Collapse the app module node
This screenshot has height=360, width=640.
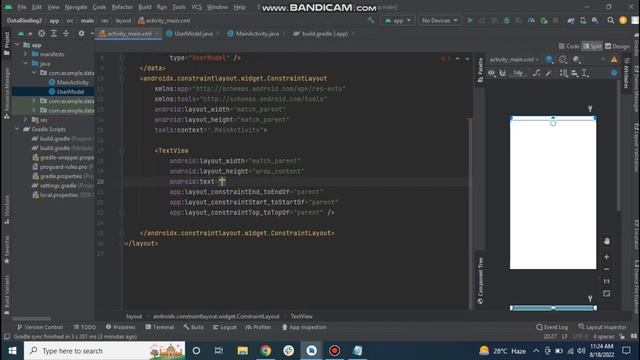pyautogui.click(x=17, y=44)
